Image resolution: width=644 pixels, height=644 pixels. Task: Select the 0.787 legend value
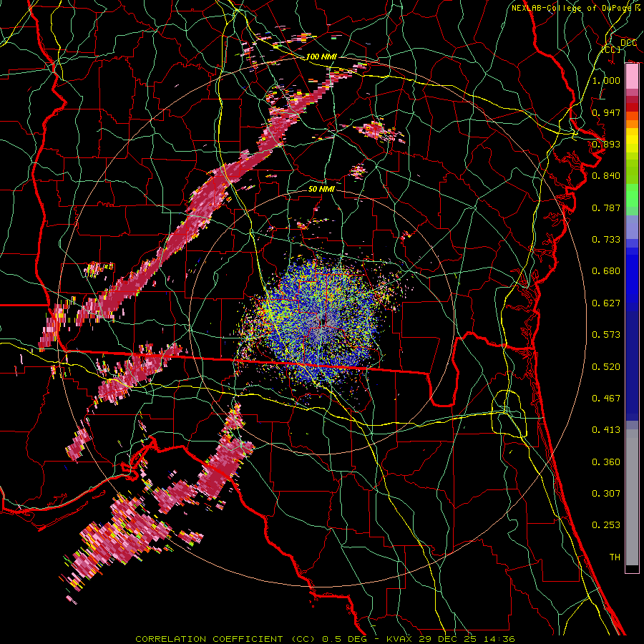click(606, 208)
